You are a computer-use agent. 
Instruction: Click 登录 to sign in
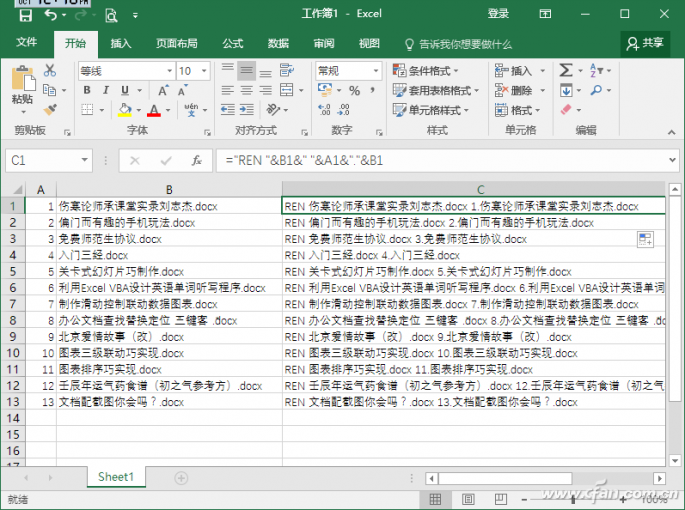tap(498, 14)
